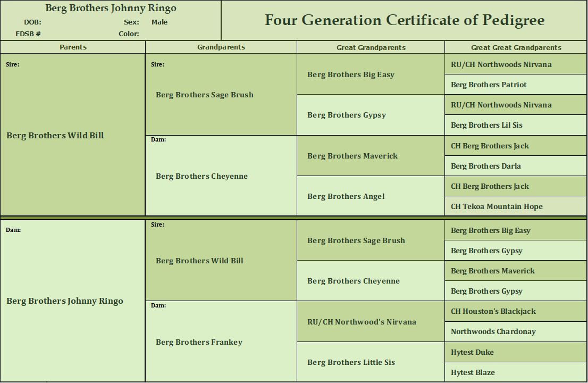Click the "Dam:" label in the Parents column
The width and height of the screenshot is (588, 383).
point(13,230)
